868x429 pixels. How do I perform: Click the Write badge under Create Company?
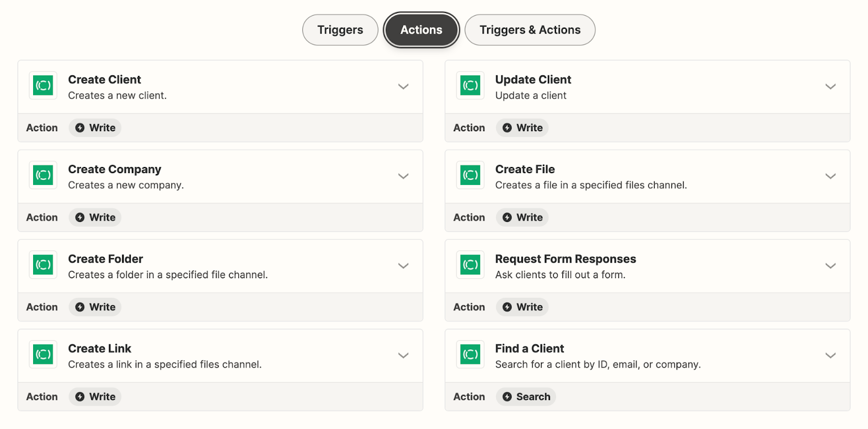point(95,217)
